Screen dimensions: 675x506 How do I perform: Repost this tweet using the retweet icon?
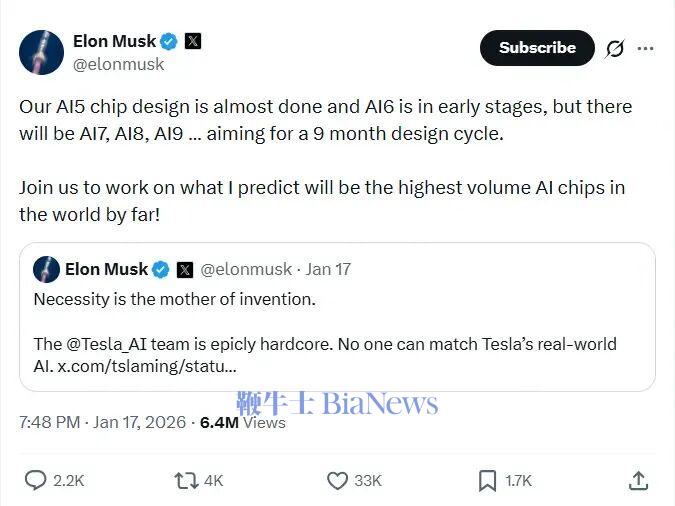coord(186,481)
